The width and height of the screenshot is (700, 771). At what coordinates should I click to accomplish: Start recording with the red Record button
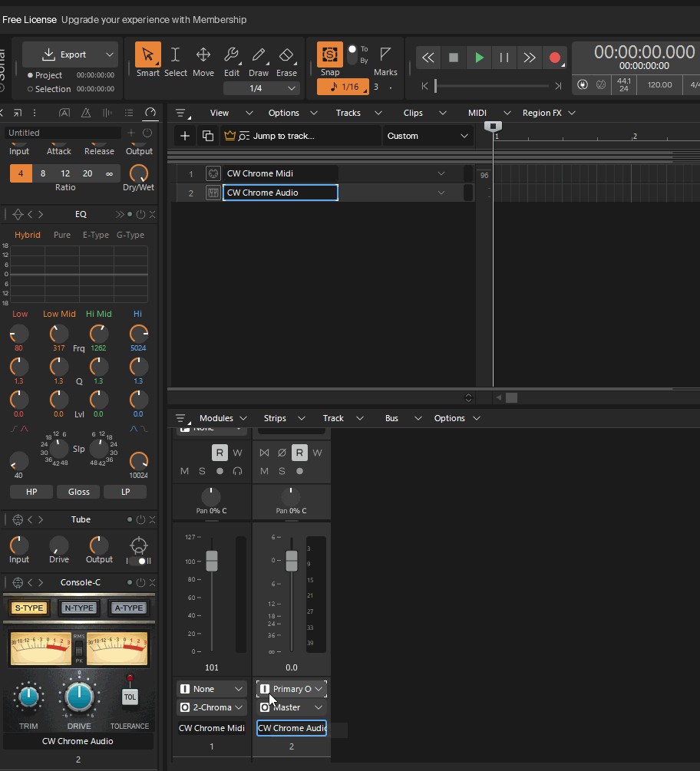click(555, 58)
